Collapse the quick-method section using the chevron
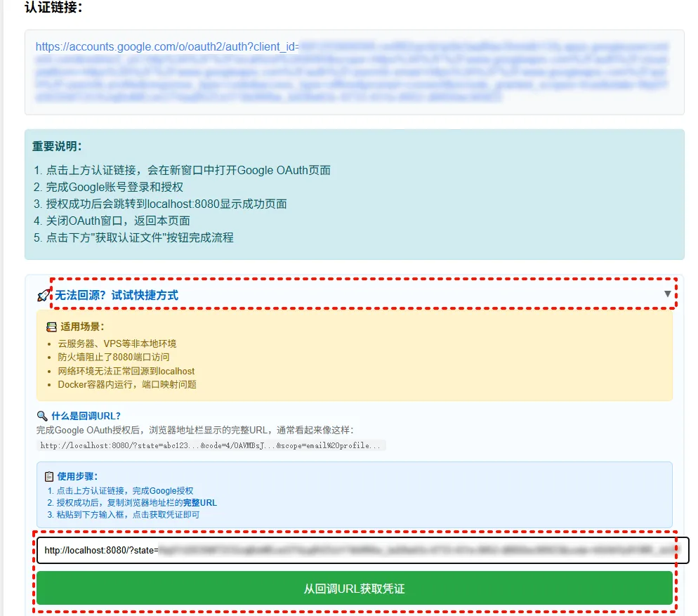 [x=666, y=294]
